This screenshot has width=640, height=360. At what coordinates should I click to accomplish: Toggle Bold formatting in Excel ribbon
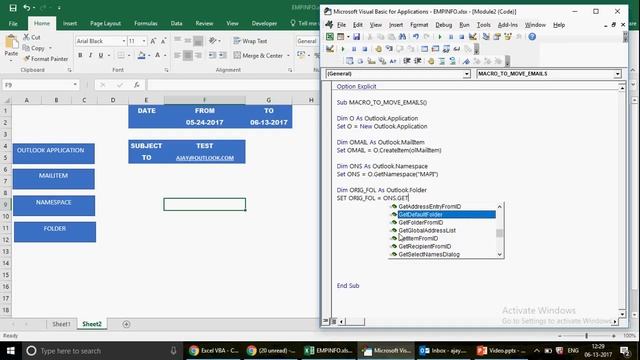80,55
